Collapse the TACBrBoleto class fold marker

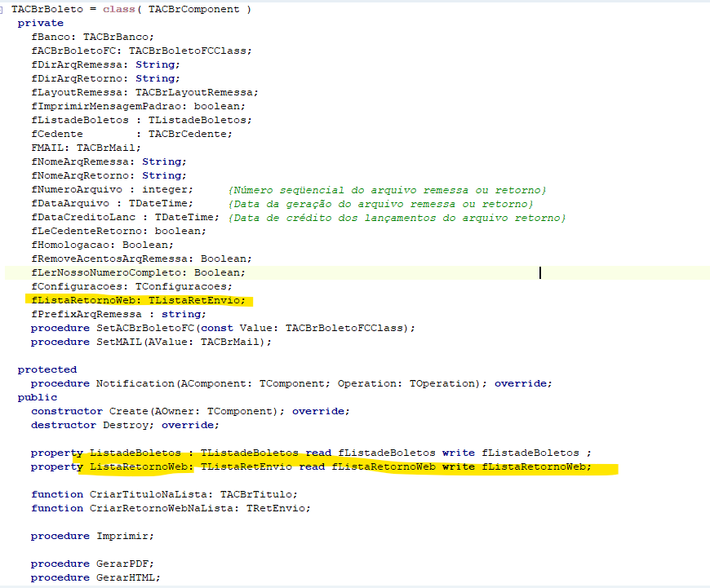2,10
